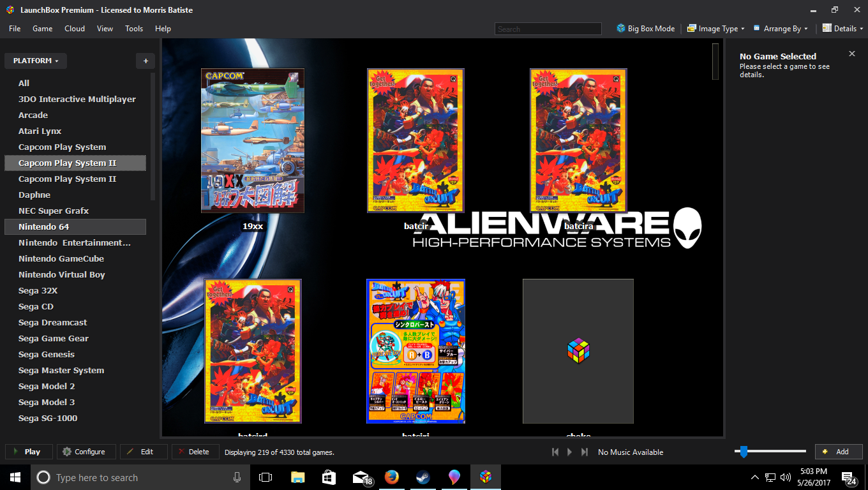
Task: Select the Nintendo Virtual Boy platform
Action: point(75,274)
